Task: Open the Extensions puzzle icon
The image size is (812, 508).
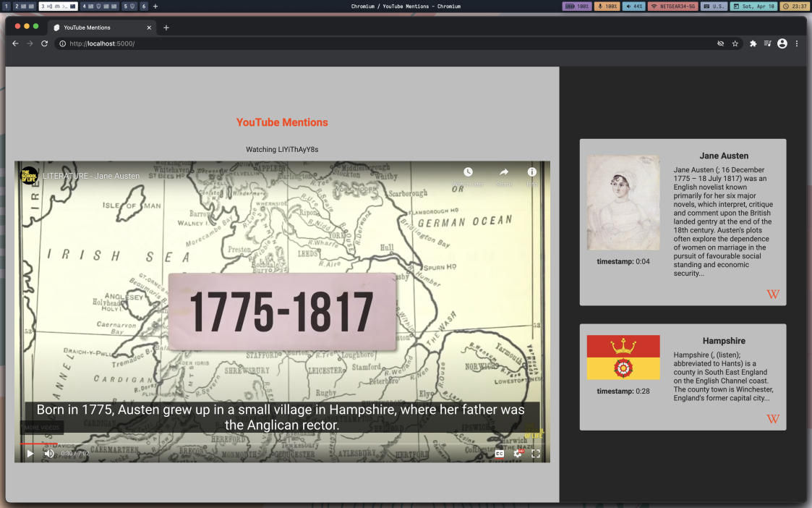Action: [x=753, y=43]
